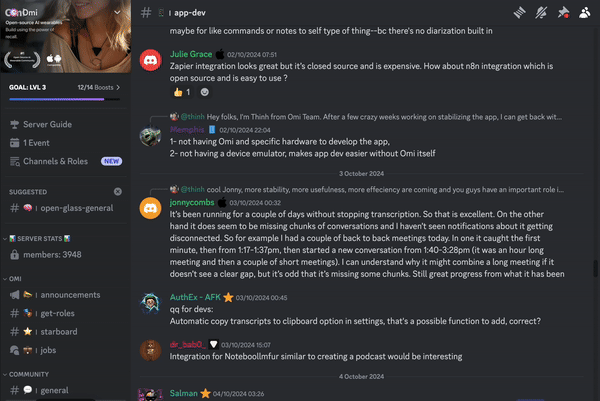Dismiss the Suggested channels section

(118, 190)
